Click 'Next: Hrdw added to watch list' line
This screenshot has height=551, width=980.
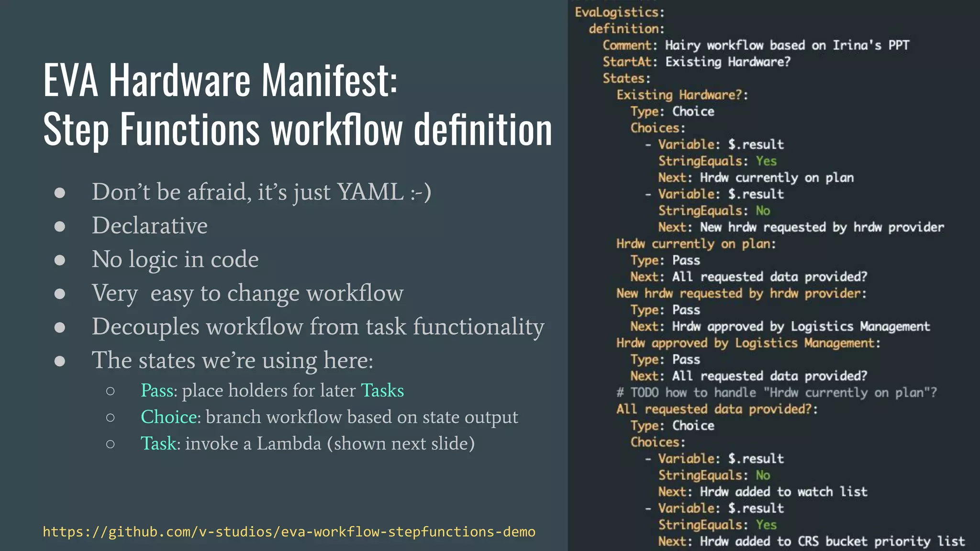tap(763, 492)
